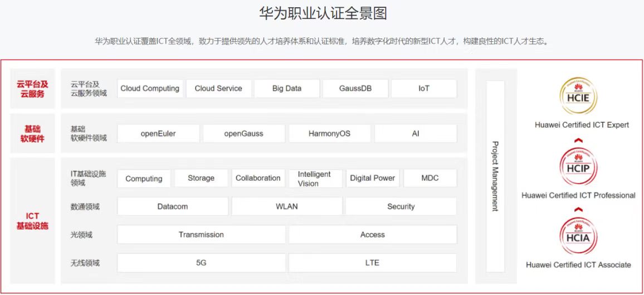The height and width of the screenshot is (295, 644).
Task: Click the Huawei Certified ICT Expert label
Action: (x=582, y=125)
